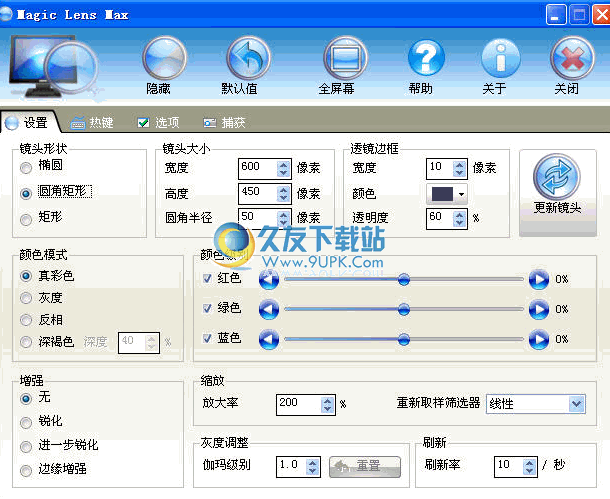Click the lens 宽度 spinner arrows
Image resolution: width=610 pixels, height=499 pixels.
coord(284,169)
